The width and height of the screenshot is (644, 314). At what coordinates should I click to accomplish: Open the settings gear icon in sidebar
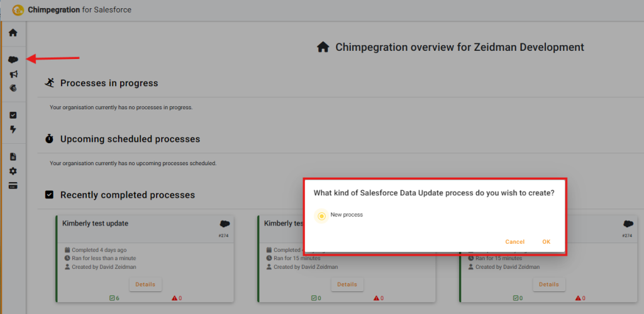(13, 171)
